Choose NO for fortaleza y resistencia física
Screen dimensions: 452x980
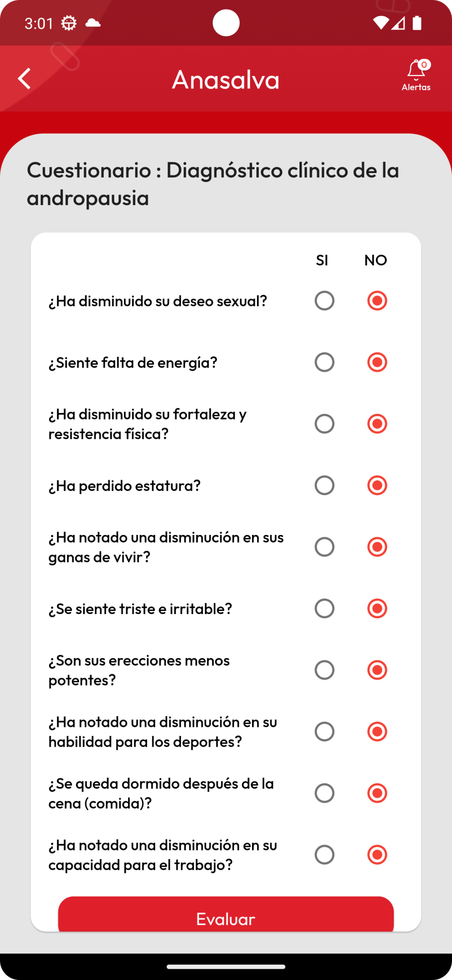tap(377, 424)
